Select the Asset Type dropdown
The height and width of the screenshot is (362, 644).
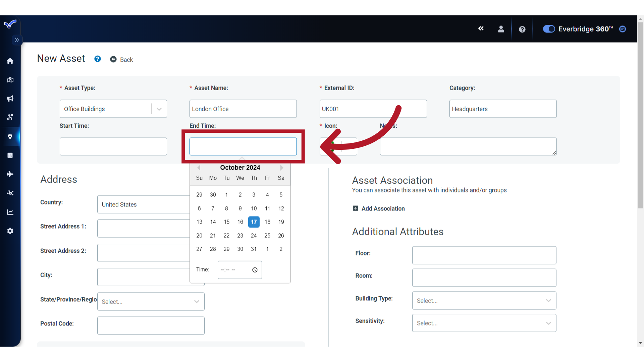[x=113, y=109]
